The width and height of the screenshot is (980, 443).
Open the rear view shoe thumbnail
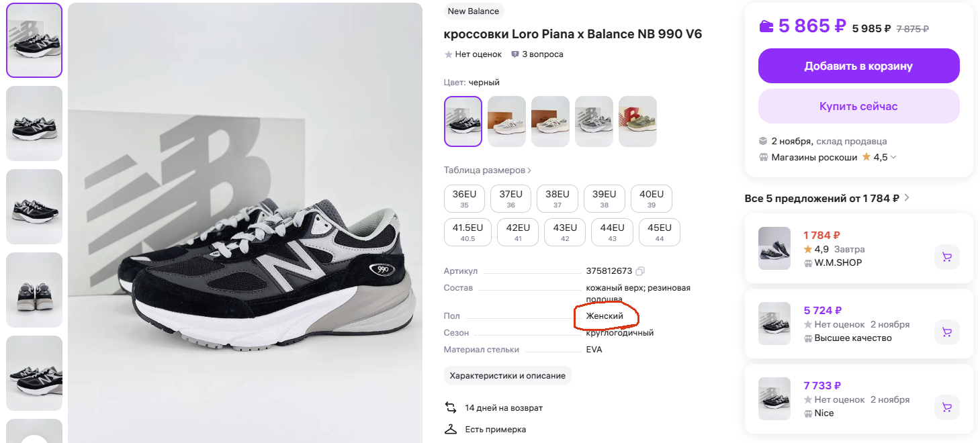34,290
